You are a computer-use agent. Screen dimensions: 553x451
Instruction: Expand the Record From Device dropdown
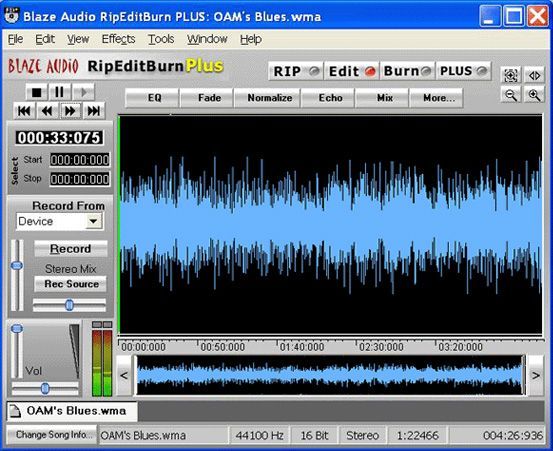tap(93, 221)
